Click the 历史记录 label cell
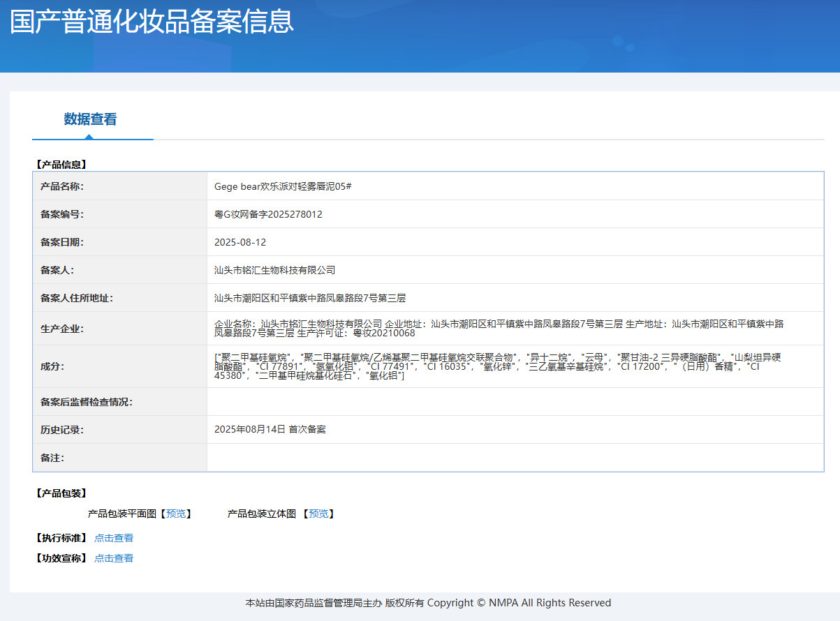This screenshot has height=621, width=840. click(120, 430)
